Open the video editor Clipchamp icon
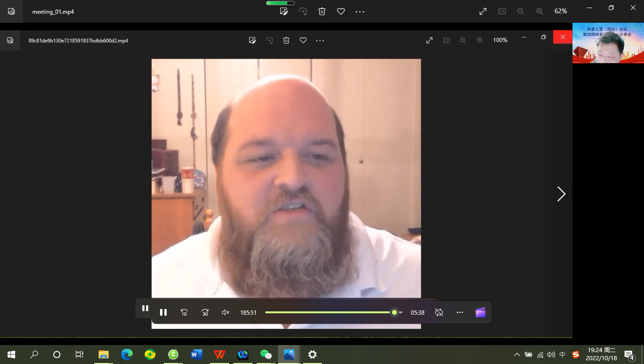Image resolution: width=644 pixels, height=364 pixels. tap(481, 312)
